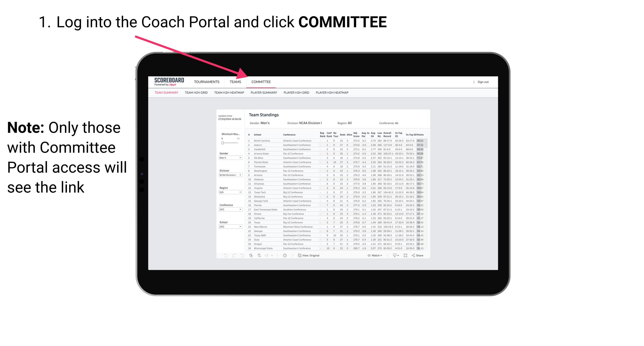This screenshot has height=346, width=644.
Task: Open the TEAM H2H HEATMAP tab
Action: click(230, 93)
